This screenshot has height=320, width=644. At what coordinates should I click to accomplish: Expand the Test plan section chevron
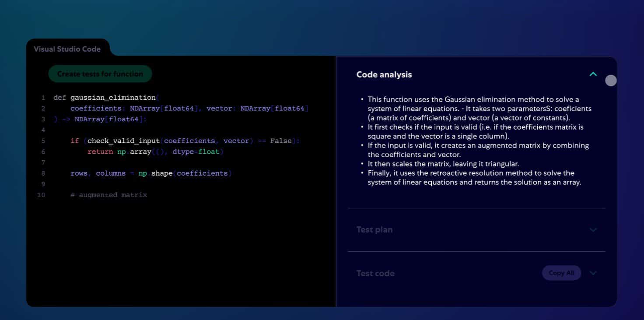point(593,230)
